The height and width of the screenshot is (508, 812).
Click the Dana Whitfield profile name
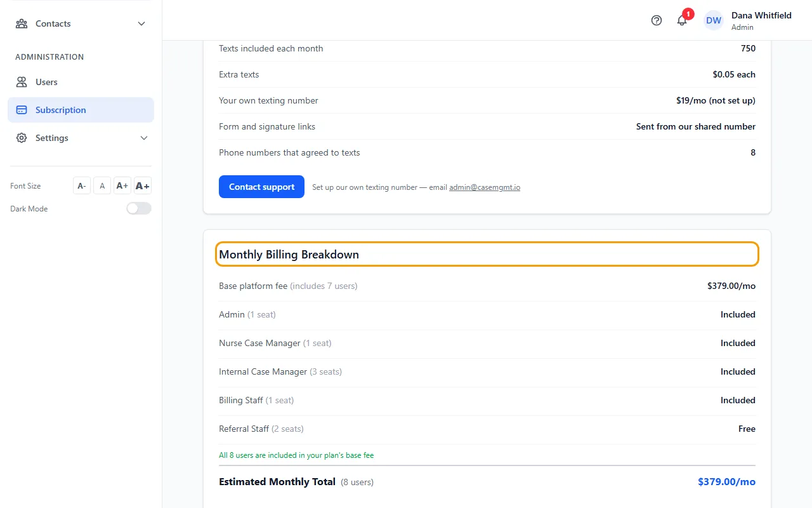pos(761,15)
